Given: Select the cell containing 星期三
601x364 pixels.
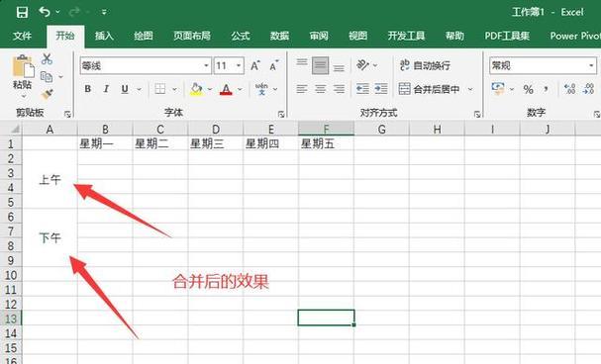Looking at the screenshot, I should 216,143.
